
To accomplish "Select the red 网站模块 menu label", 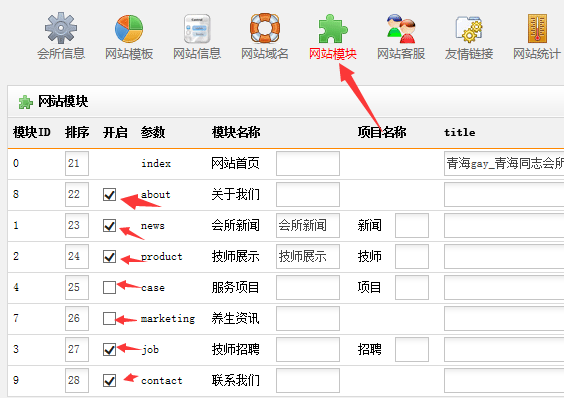I will [333, 54].
